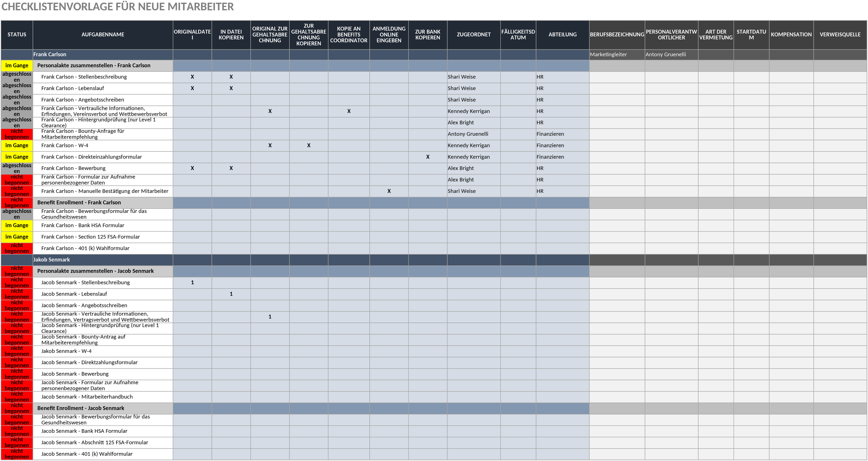Select the VERWEISQUELLE column header
868x461 pixels.
(x=840, y=35)
